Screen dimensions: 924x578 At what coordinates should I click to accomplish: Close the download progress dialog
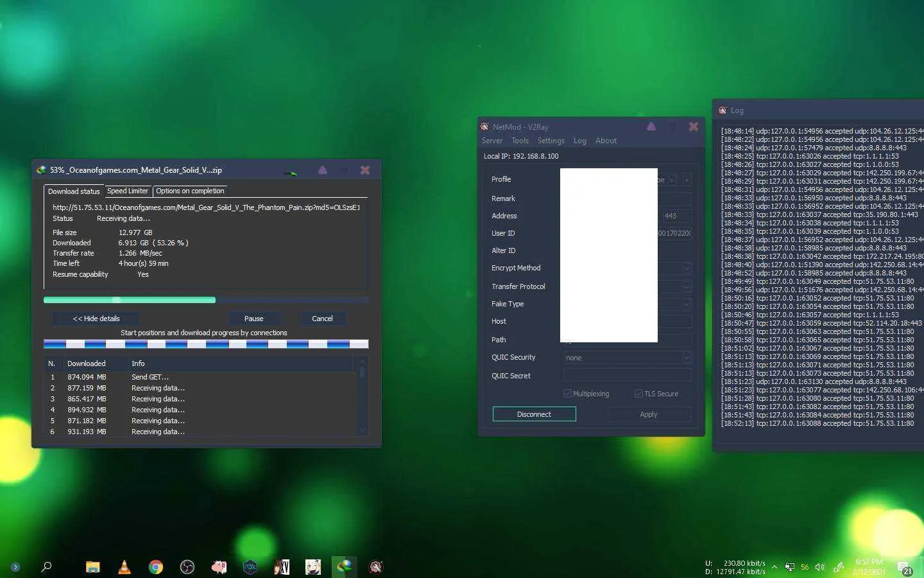(365, 170)
